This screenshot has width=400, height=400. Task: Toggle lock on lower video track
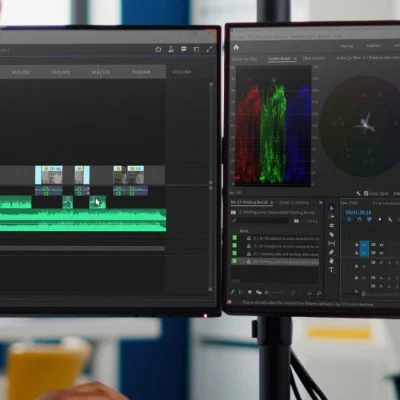pos(356,253)
